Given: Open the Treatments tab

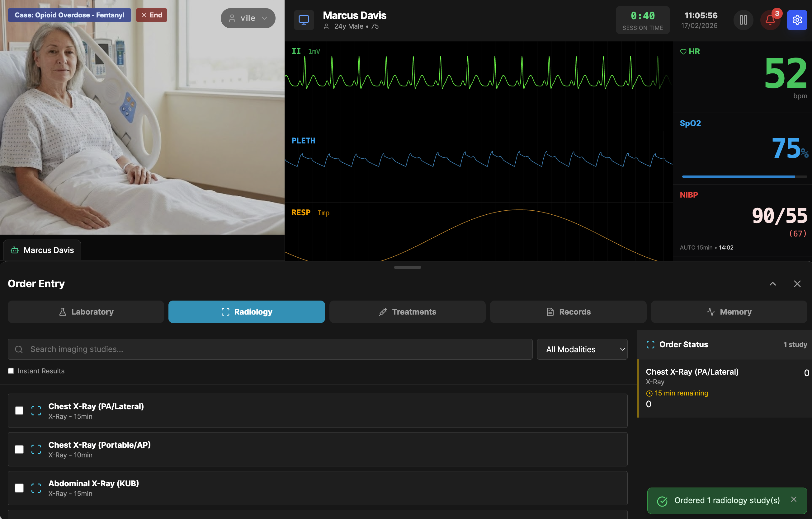Looking at the screenshot, I should [x=407, y=312].
